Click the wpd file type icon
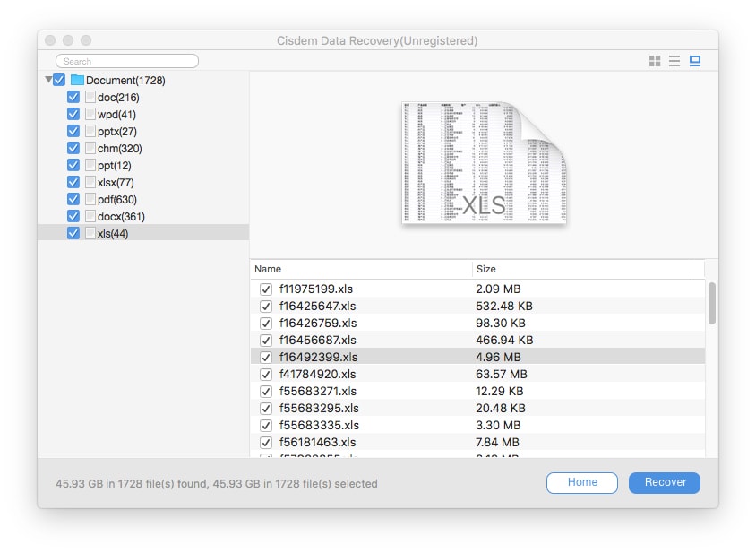 pyautogui.click(x=90, y=114)
